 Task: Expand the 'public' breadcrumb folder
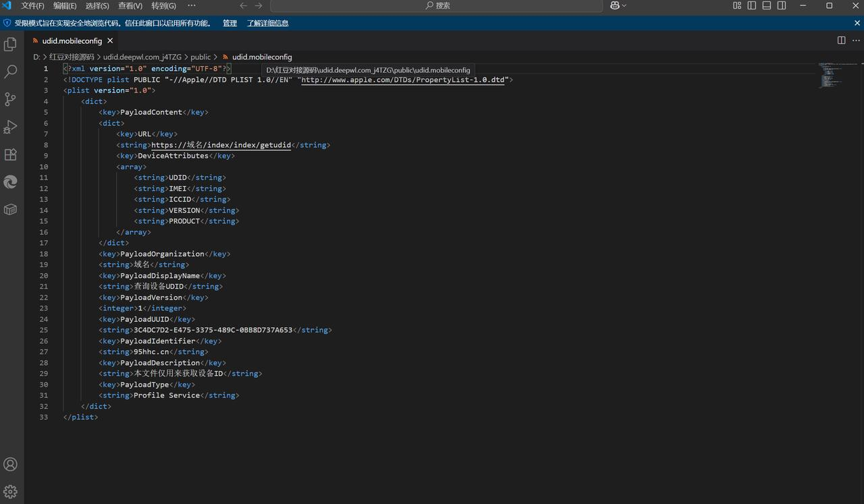200,57
